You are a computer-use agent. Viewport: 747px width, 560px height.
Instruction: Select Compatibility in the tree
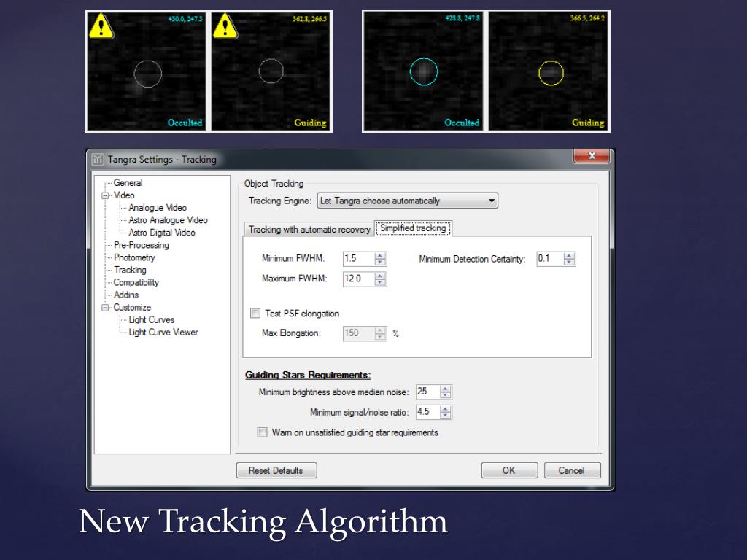click(x=136, y=282)
